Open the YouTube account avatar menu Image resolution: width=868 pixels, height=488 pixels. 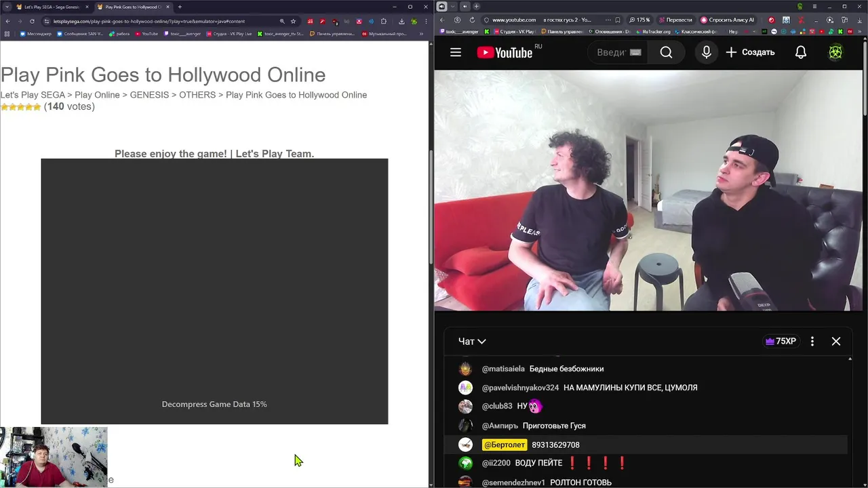point(835,52)
